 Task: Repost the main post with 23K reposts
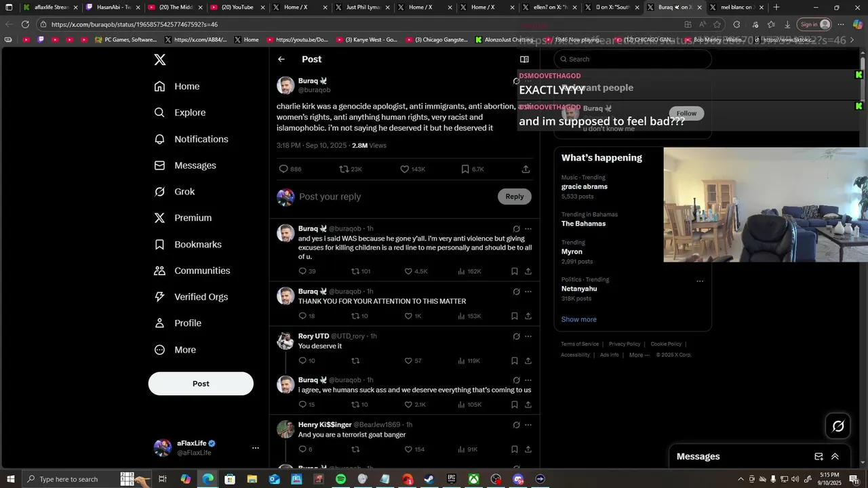coord(344,169)
